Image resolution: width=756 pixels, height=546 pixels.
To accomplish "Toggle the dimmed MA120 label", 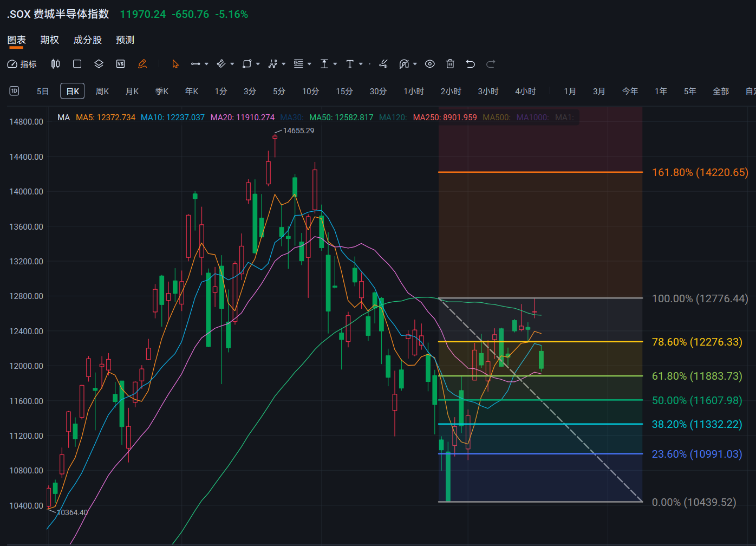I will 393,118.
